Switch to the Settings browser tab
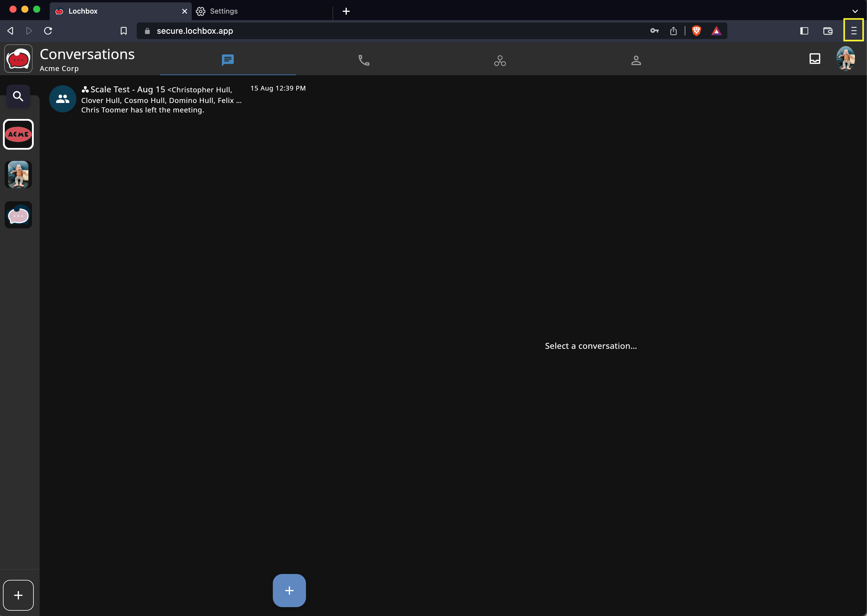This screenshot has width=867, height=616. point(224,11)
